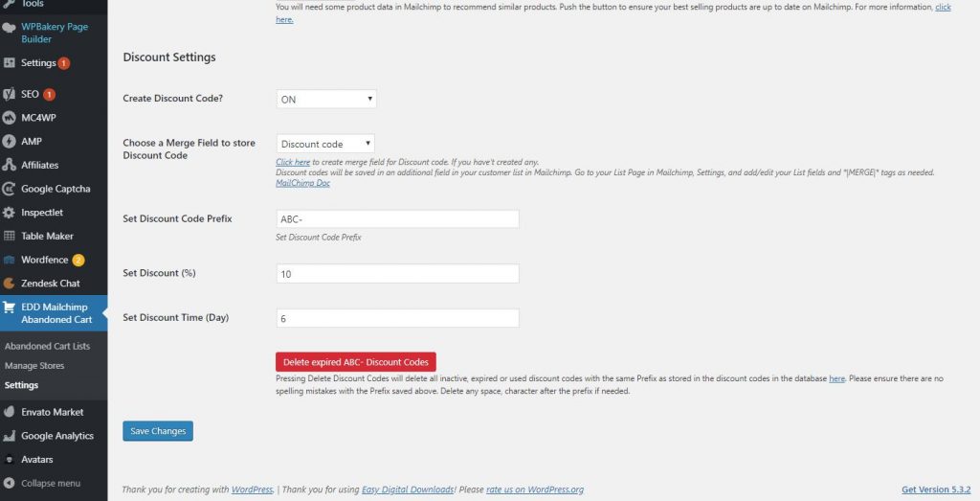The height and width of the screenshot is (501, 980).
Task: Click 'rate us on WordPress.org' link
Action: (x=535, y=490)
